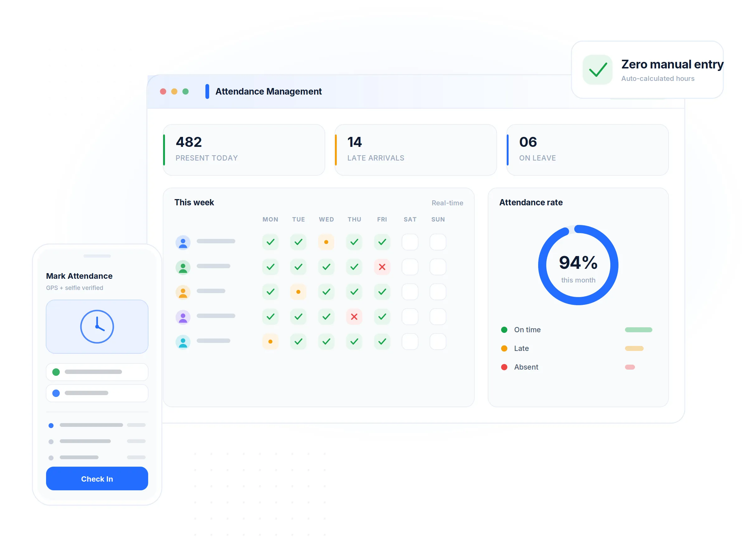Image resolution: width=747 pixels, height=560 pixels.
Task: Click the 14 Late Arrivals card
Action: point(416,150)
